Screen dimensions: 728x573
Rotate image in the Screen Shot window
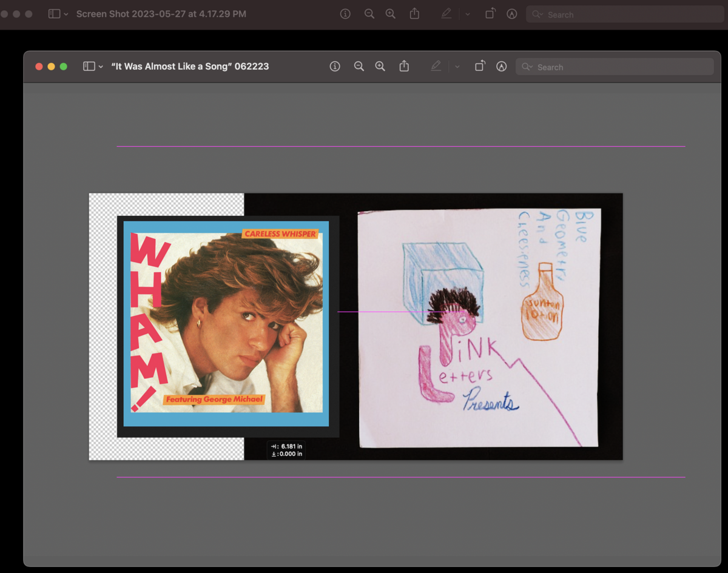click(490, 13)
